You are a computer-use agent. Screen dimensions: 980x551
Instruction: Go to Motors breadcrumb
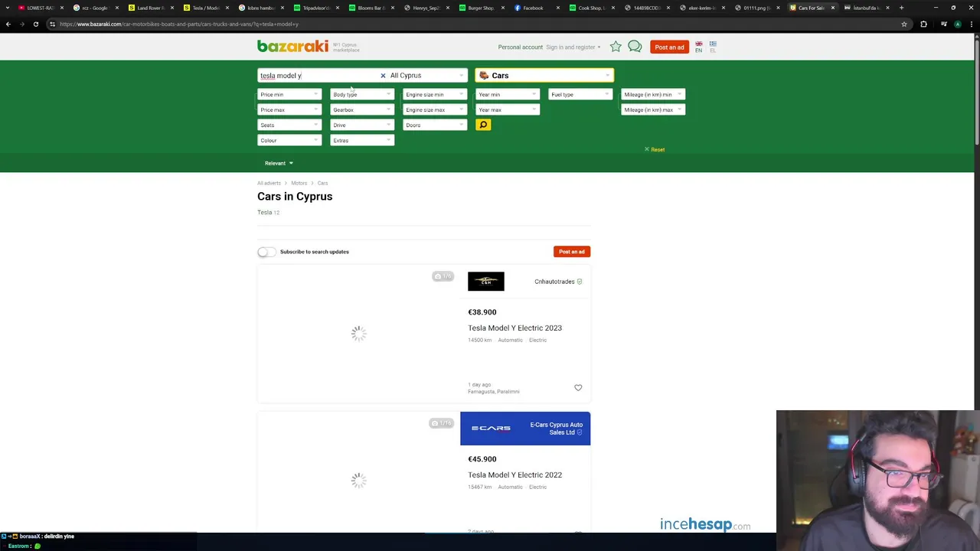[299, 183]
